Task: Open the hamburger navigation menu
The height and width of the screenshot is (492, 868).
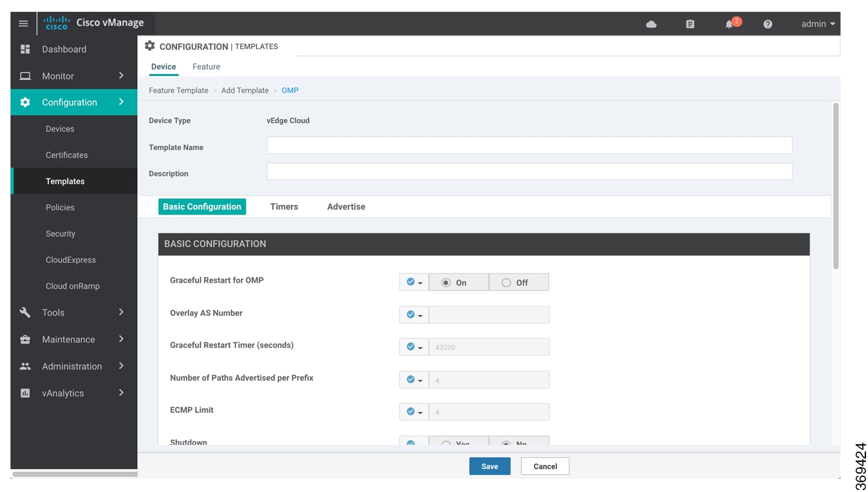Action: 24,24
